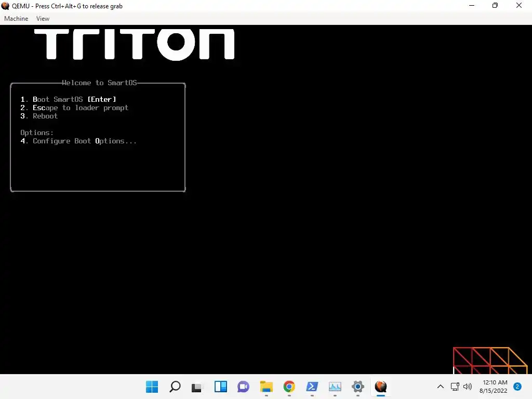Screen dimensions: 532x399
Task: Open network status tray icon
Action: [455, 387]
